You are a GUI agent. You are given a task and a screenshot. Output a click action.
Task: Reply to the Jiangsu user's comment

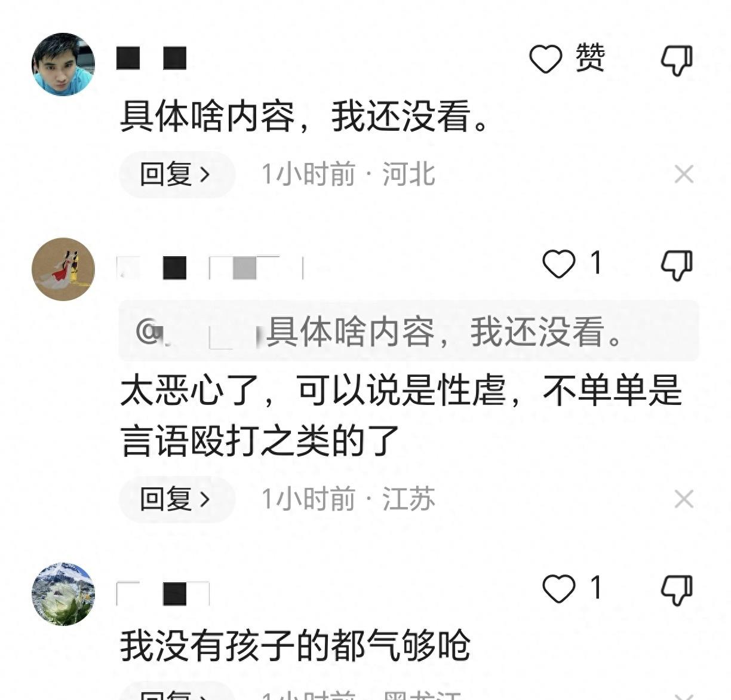click(177, 499)
